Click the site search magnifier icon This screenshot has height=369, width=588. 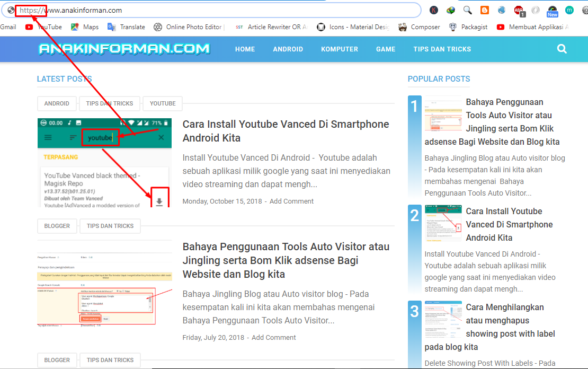point(562,49)
